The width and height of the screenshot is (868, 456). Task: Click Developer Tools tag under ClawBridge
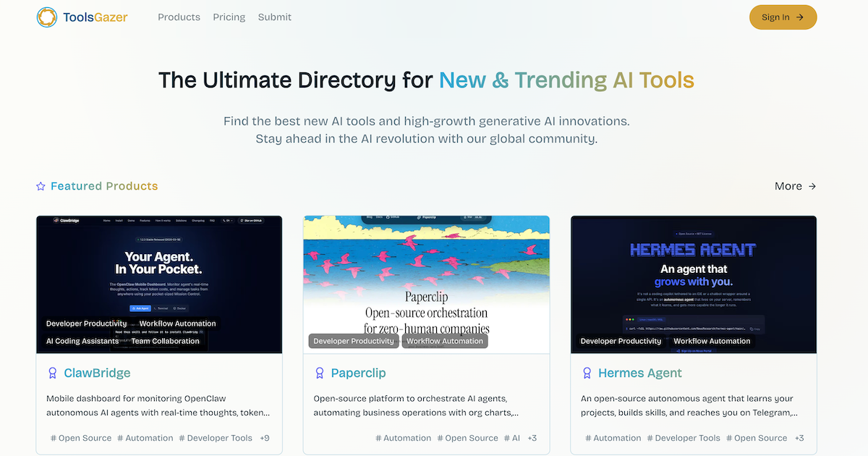click(216, 438)
